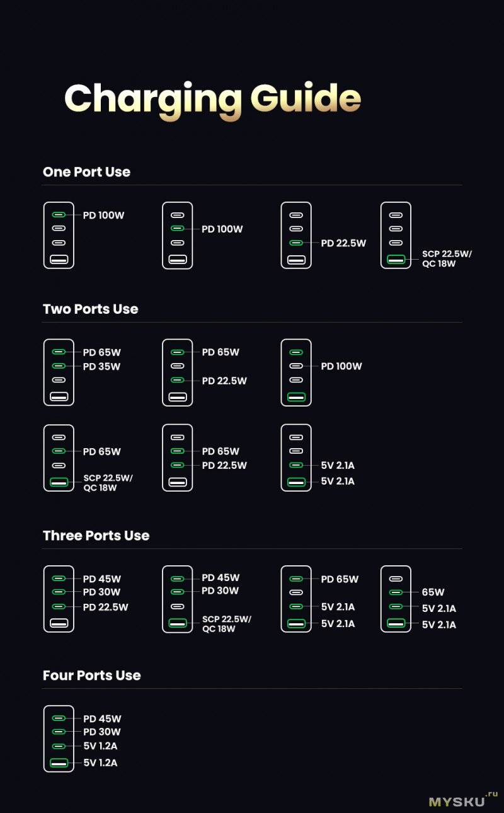Click the green USB-A port beside the Four Ports 5V 1.2A

tap(59, 763)
